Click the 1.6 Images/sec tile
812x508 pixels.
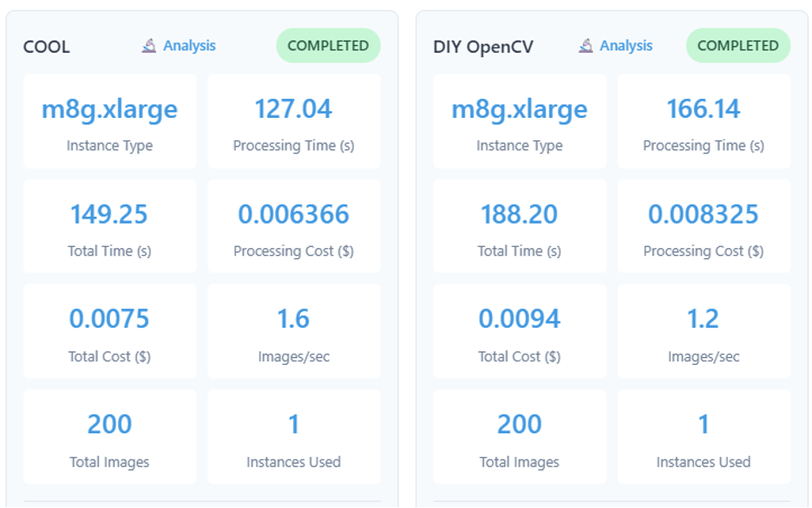[293, 331]
